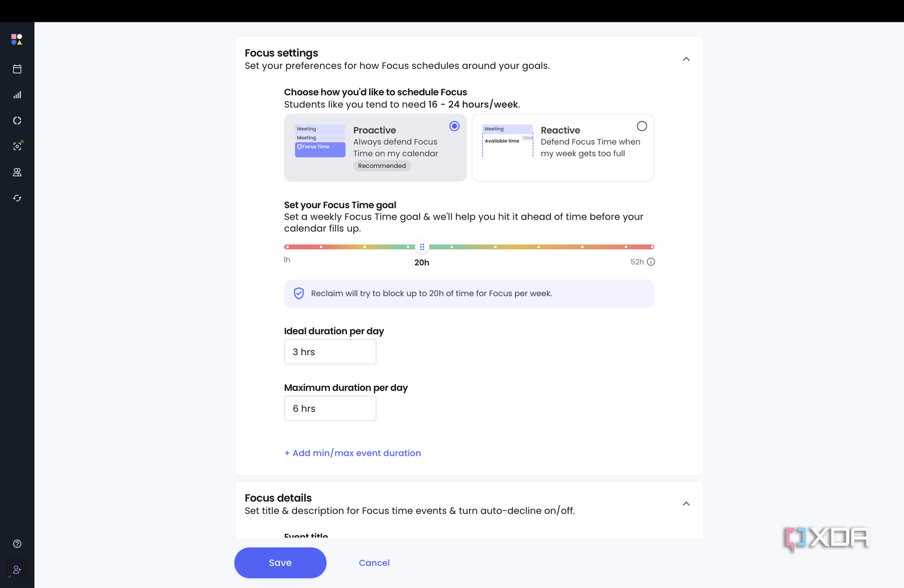This screenshot has height=588, width=904.
Task: Select the Proactive radio button
Action: (454, 126)
